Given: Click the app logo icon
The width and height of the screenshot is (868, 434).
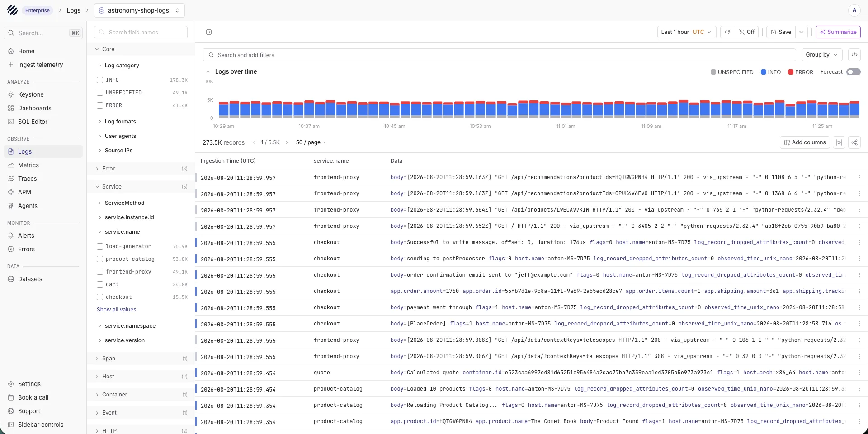Looking at the screenshot, I should click(12, 10).
